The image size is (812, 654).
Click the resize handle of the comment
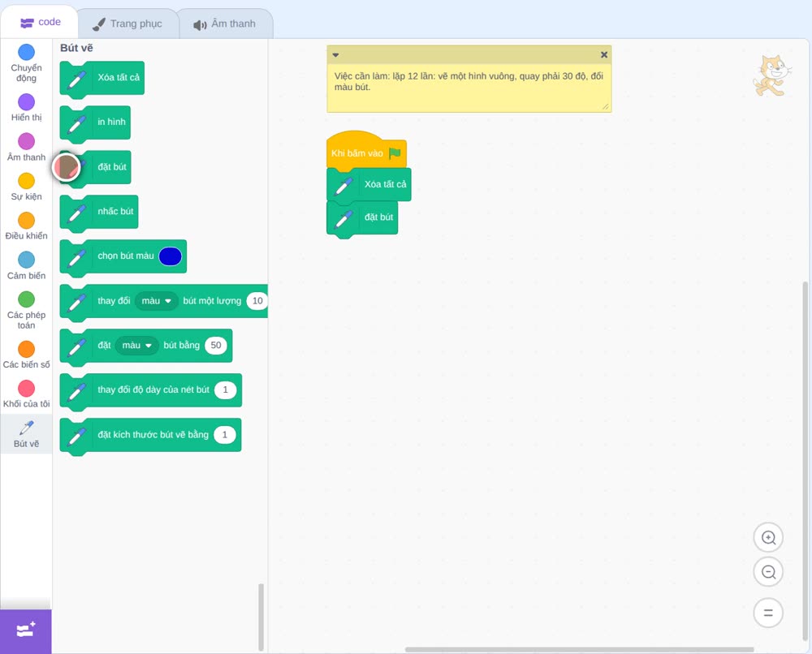(x=606, y=106)
